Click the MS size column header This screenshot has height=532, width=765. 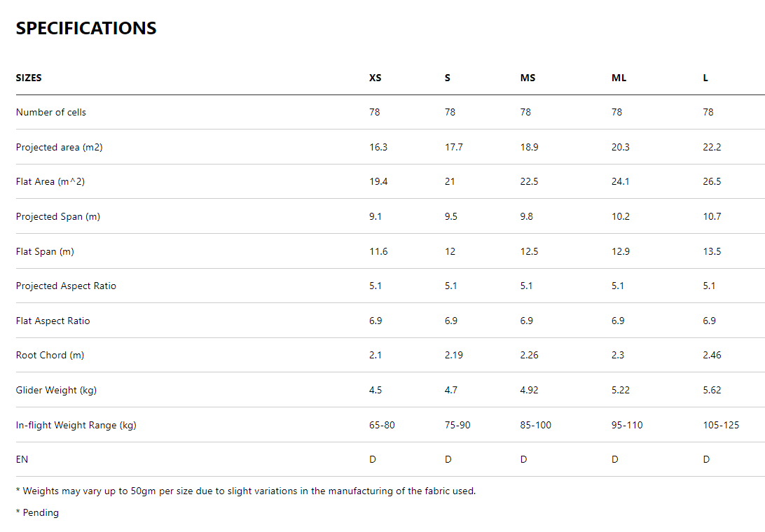pos(528,78)
